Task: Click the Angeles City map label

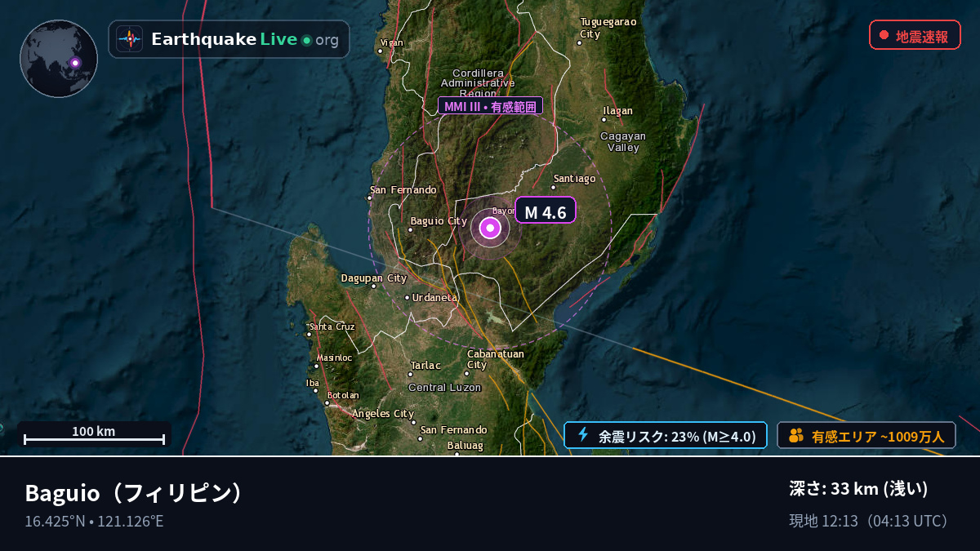Action: (383, 414)
